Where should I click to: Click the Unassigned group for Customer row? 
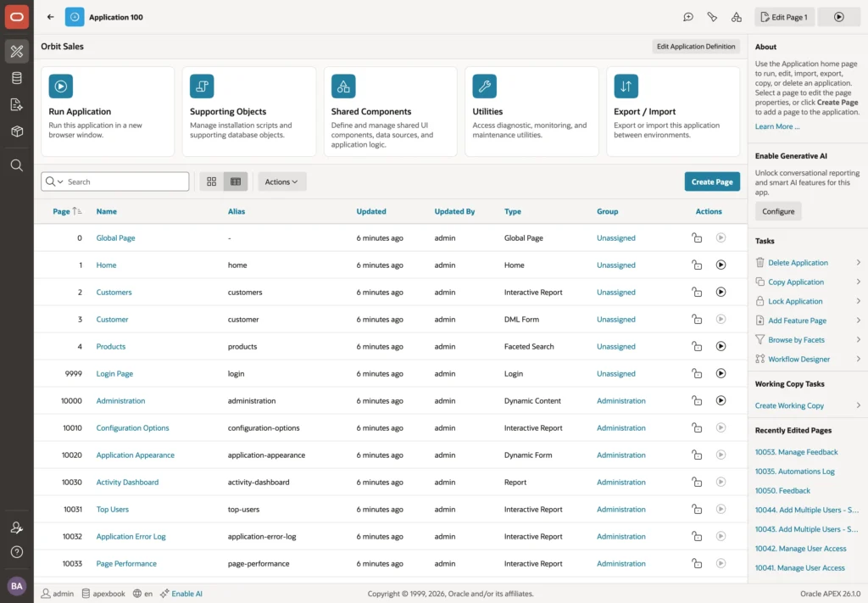pos(615,320)
